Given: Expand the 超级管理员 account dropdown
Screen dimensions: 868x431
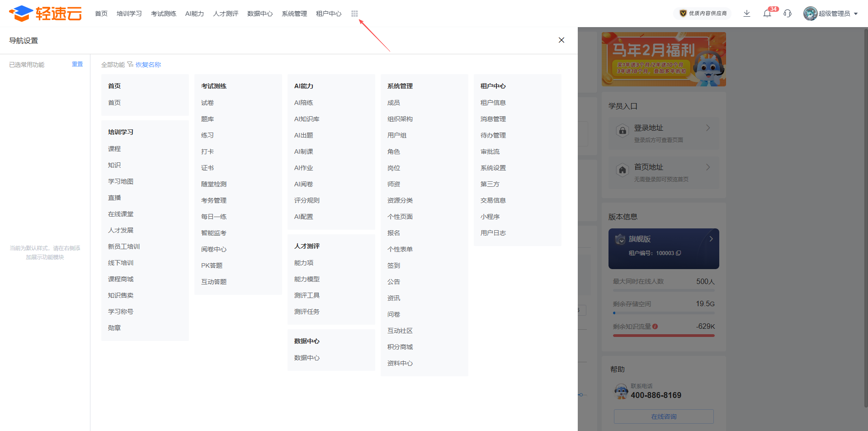Looking at the screenshot, I should pos(855,14).
